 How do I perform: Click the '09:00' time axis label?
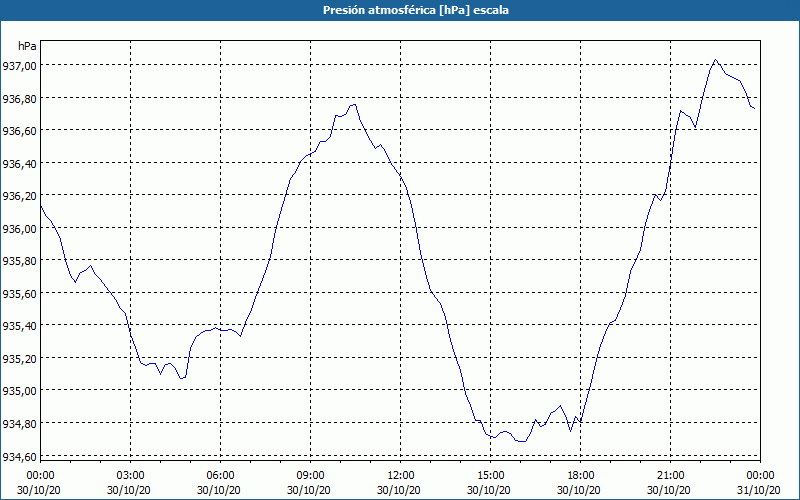coord(310,476)
